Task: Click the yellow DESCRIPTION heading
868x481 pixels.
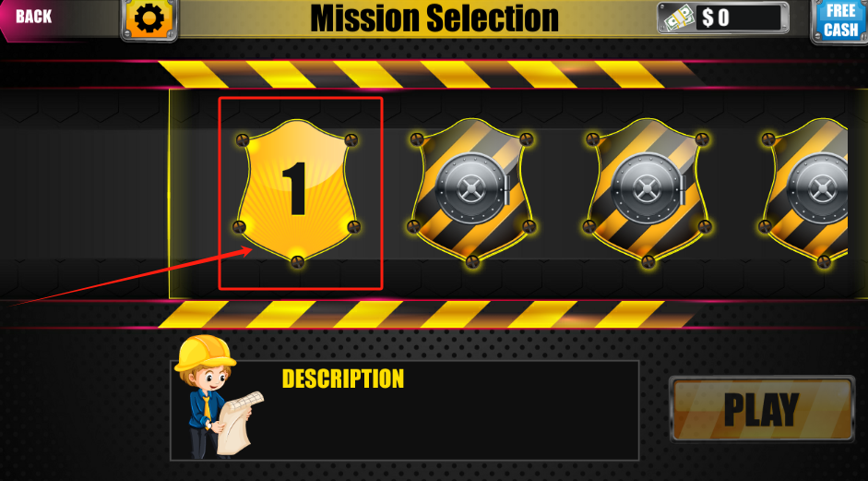Action: coord(342,379)
